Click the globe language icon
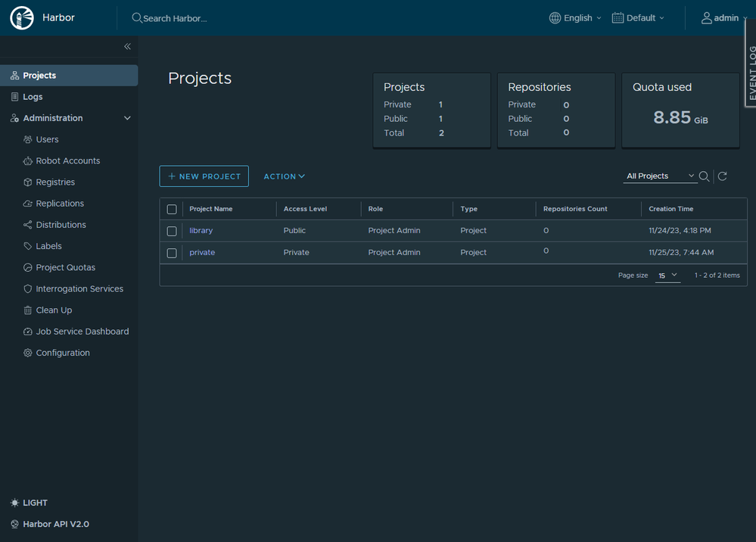 (555, 18)
